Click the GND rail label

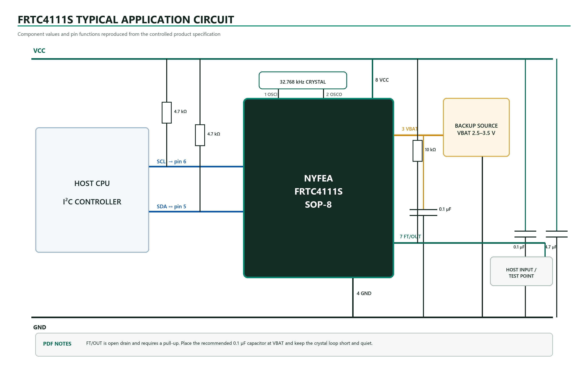tap(40, 327)
